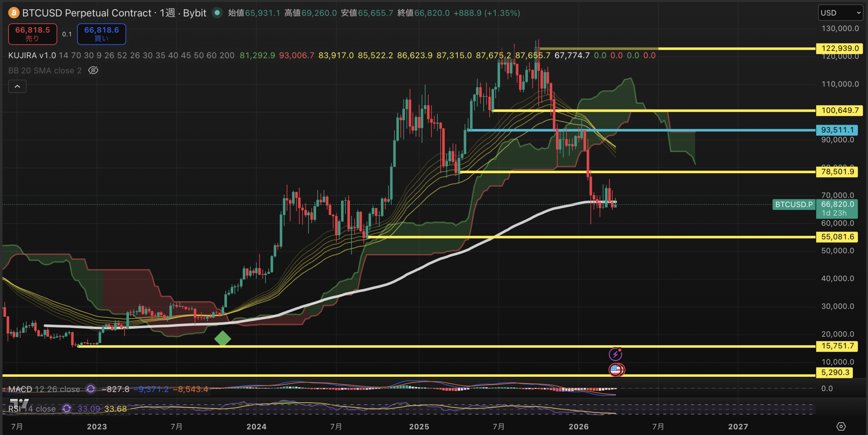Collapse the indicator legend with chevron button
Screen dimensions: 868x435
pos(17,86)
